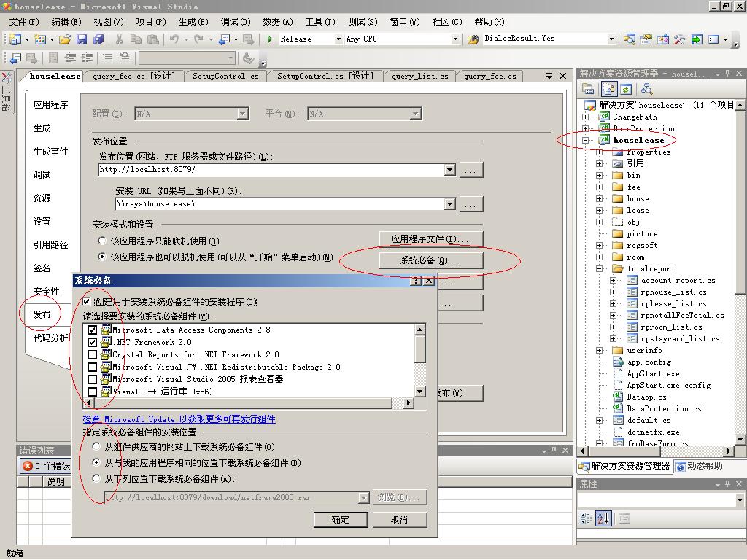Open the 安装 URL dropdown arrow
This screenshot has width=747, height=560.
449,204
